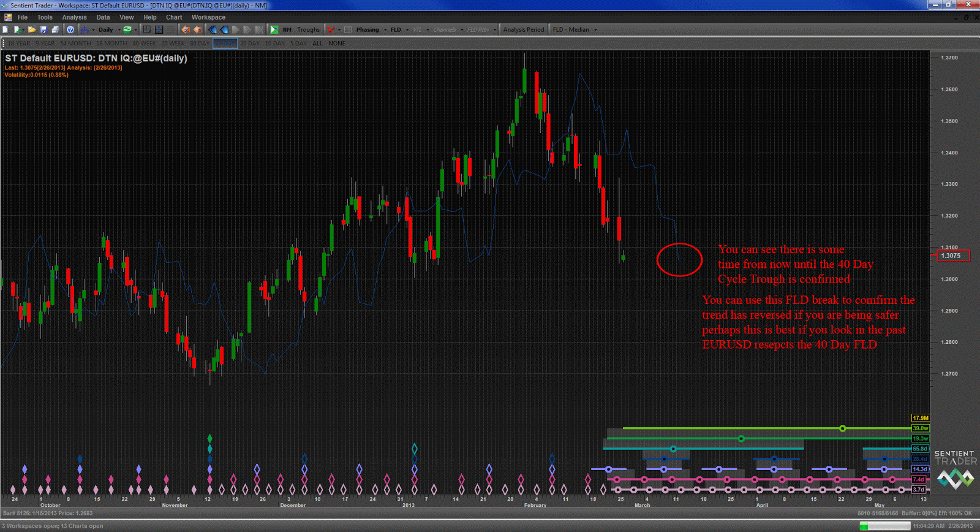Click the rewind to start arrow icon

[213, 29]
